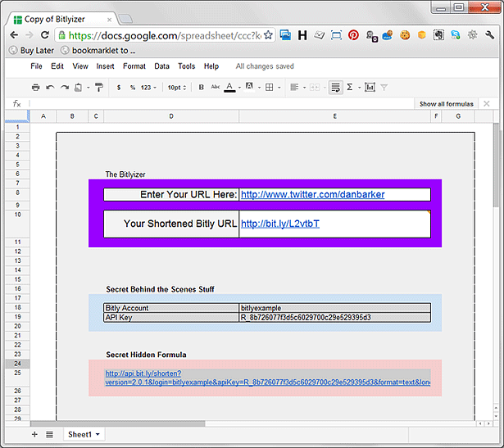Viewport: 504px width, 448px height.
Task: Open the 123 number format dropdown
Action: [x=148, y=88]
